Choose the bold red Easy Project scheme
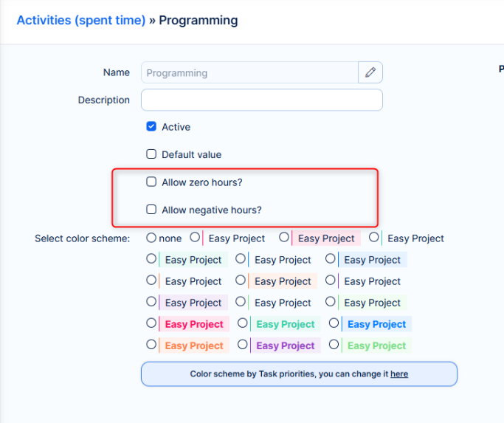The height and width of the screenshot is (423, 504). [x=152, y=323]
